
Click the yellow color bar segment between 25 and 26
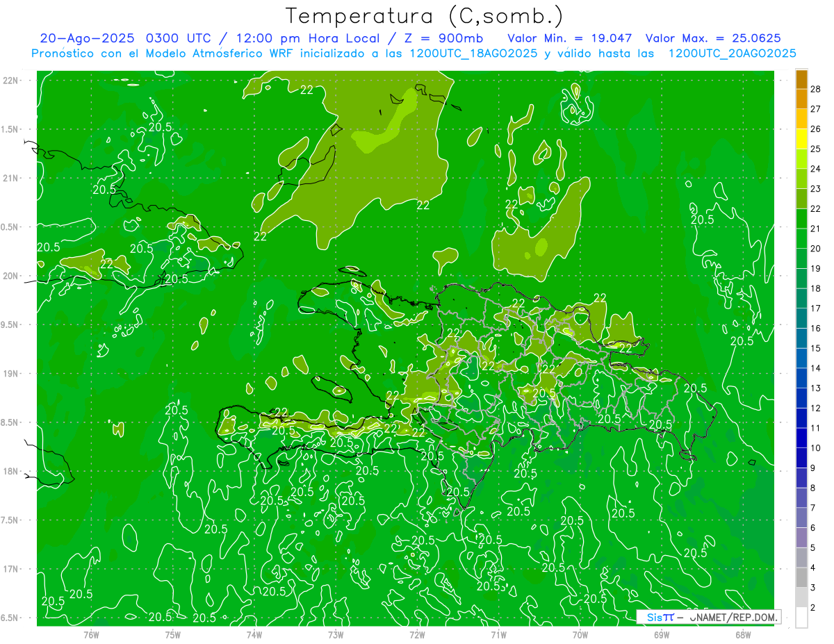pos(801,139)
